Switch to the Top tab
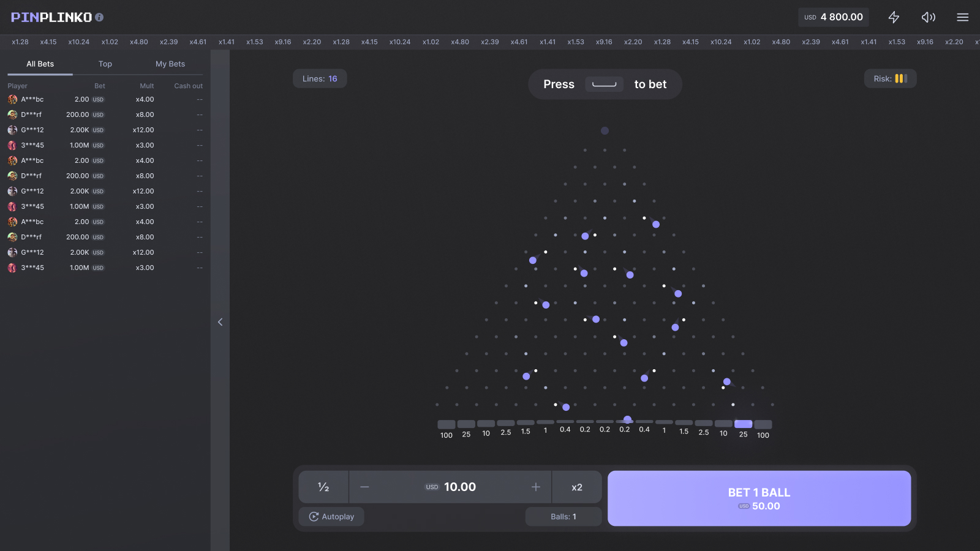Screen dimensions: 980x551 click(x=105, y=64)
